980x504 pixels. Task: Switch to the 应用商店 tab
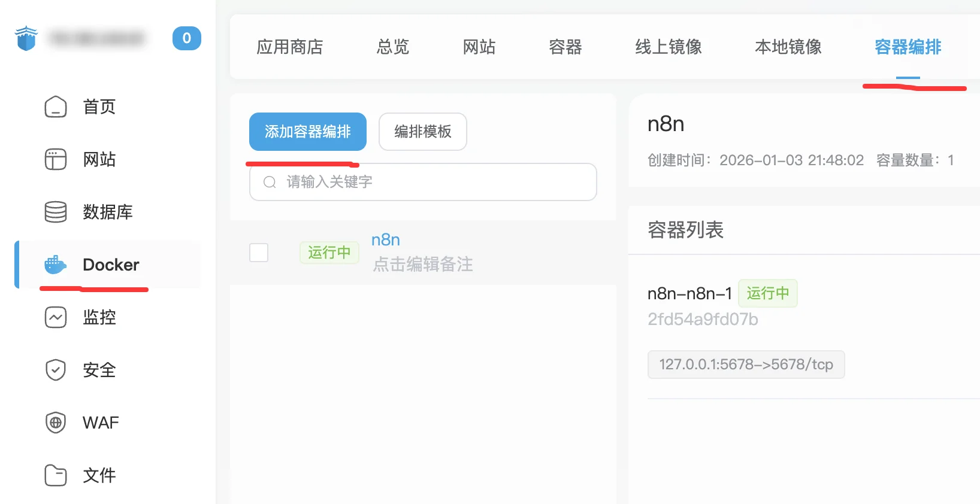click(290, 47)
